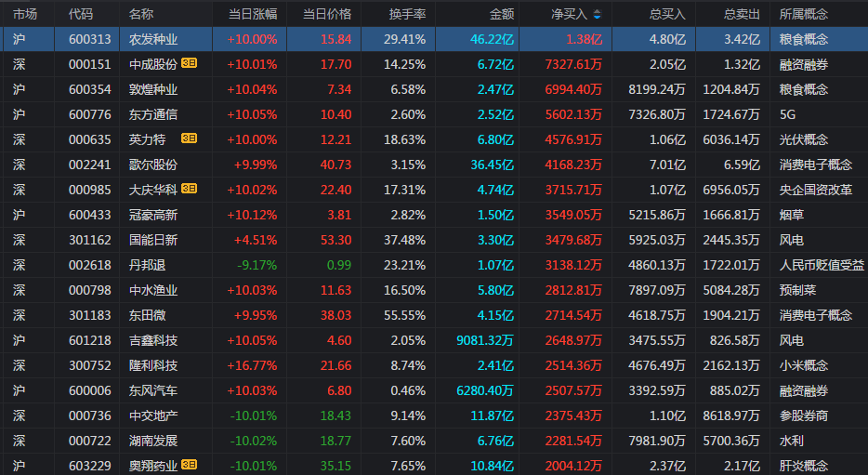The image size is (868, 475).
Task: Click stock code 002241
Action: (89, 165)
